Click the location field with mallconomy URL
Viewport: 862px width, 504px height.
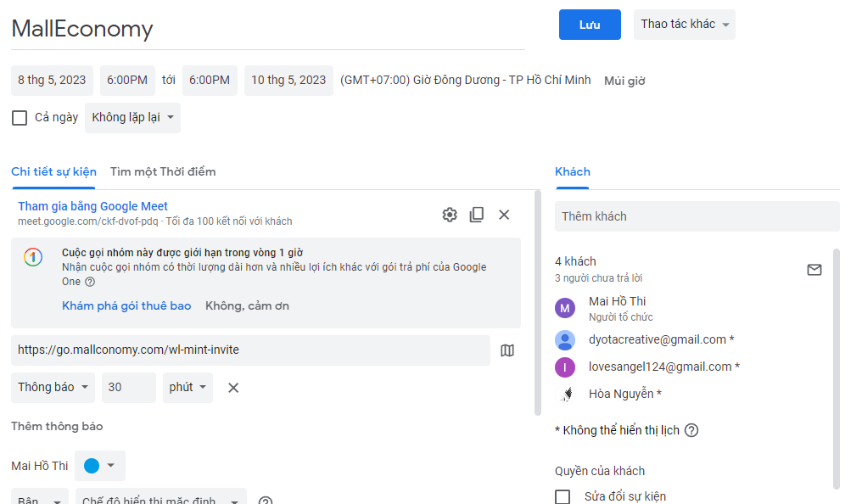pos(250,350)
